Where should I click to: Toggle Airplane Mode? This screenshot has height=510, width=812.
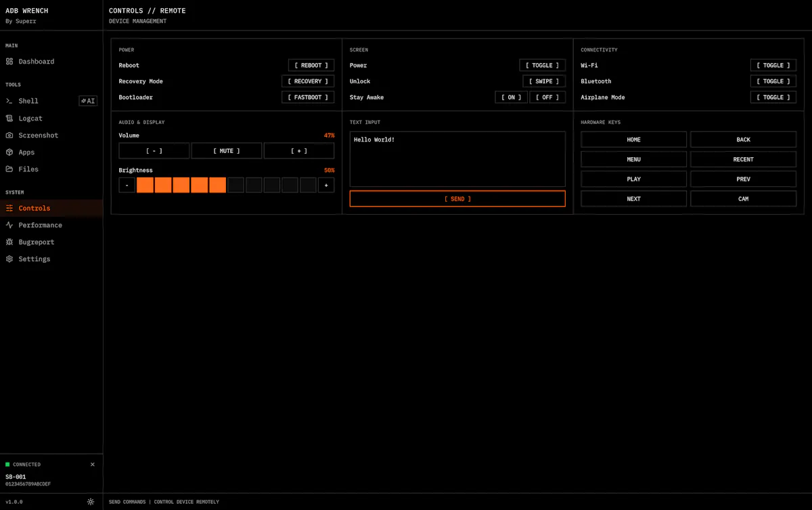773,98
